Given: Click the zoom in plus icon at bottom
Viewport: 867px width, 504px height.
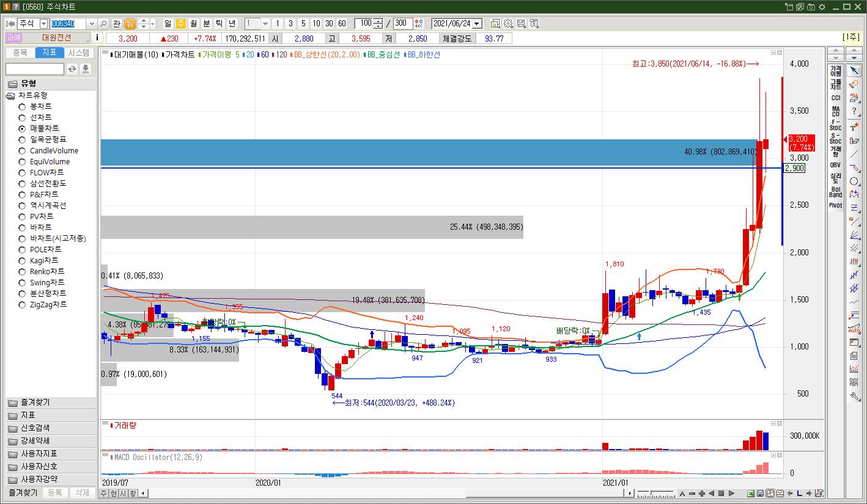Looking at the screenshot, I should (701, 493).
